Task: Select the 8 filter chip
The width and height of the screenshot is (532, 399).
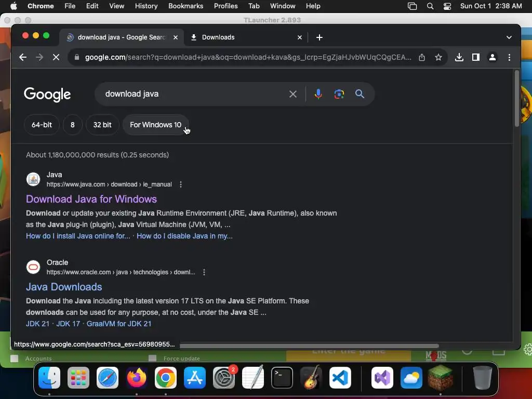Action: click(x=72, y=125)
